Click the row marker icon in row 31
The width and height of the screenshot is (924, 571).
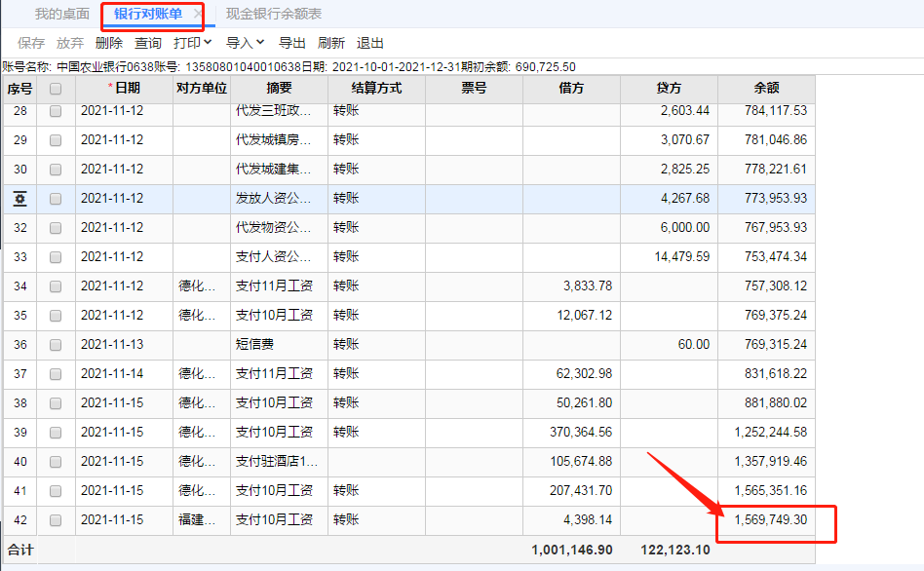(x=20, y=199)
